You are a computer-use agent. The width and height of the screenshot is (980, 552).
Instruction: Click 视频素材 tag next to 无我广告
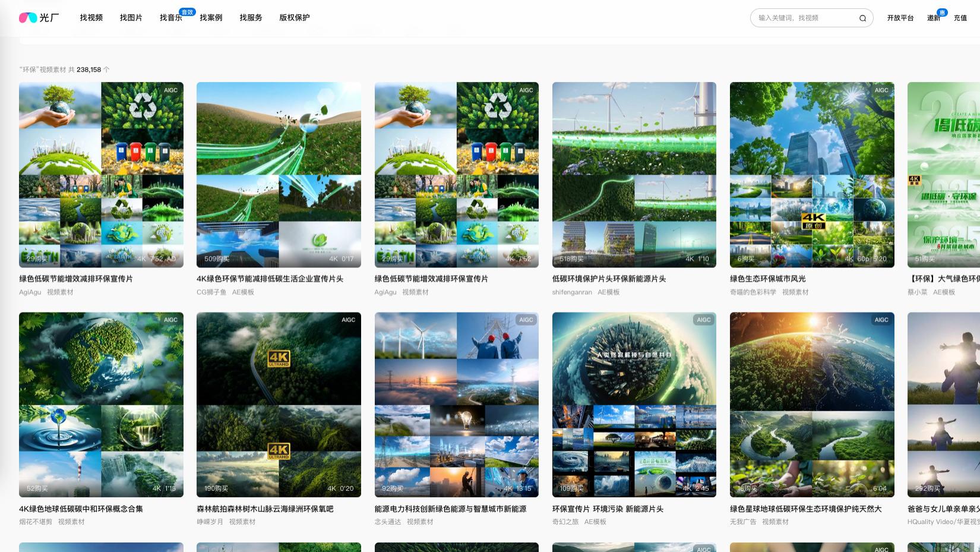click(x=776, y=522)
